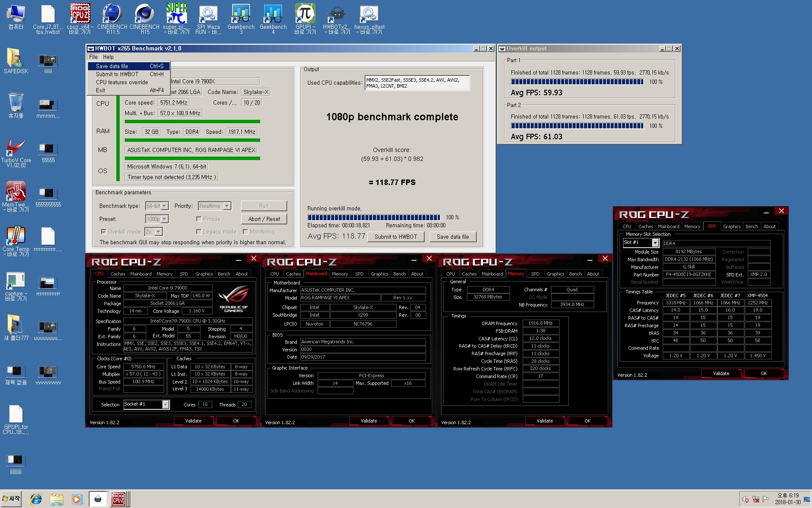The width and height of the screenshot is (812, 508).
Task: Open the 55555 desktop file icon
Action: (48, 152)
